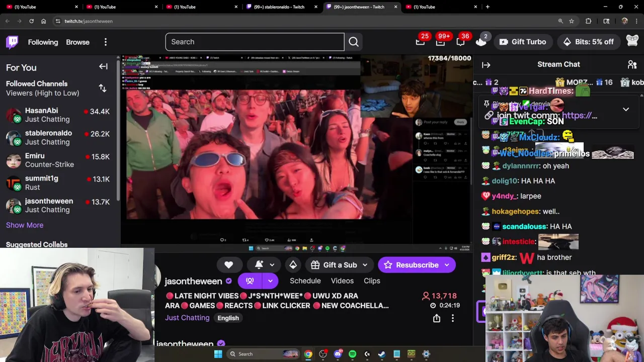Expand dropdown next to stream together button

click(x=270, y=281)
